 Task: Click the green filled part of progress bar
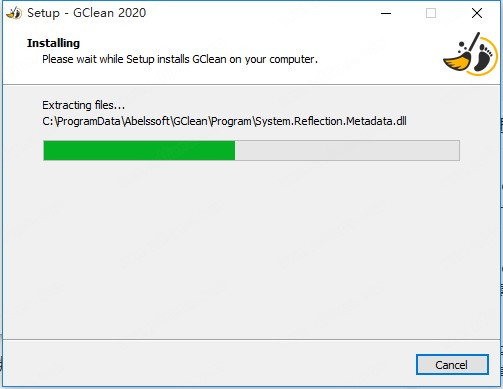point(139,150)
